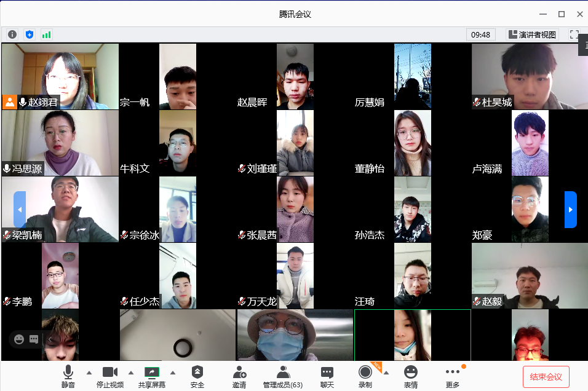The width and height of the screenshot is (588, 391).
Task: Go to next page of participants
Action: (x=570, y=210)
